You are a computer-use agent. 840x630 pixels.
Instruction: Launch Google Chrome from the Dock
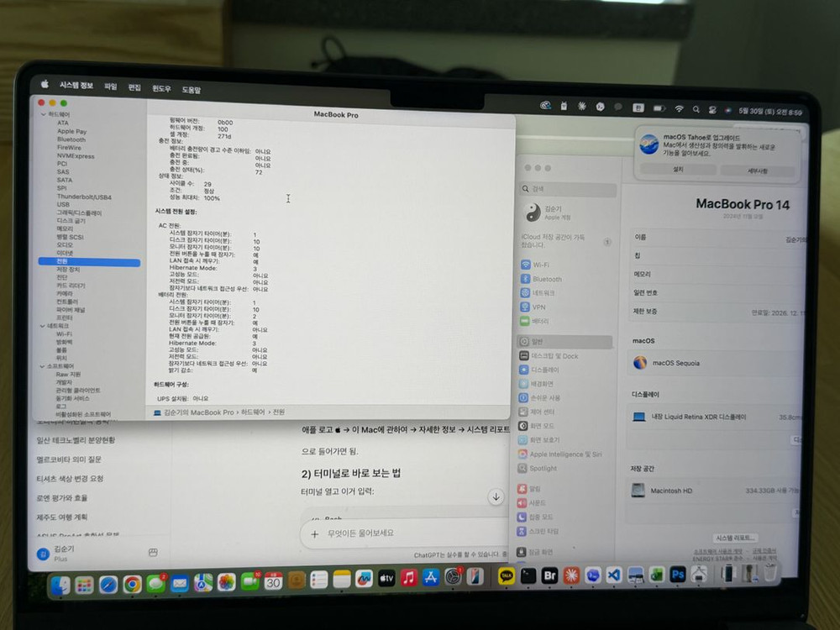[132, 584]
